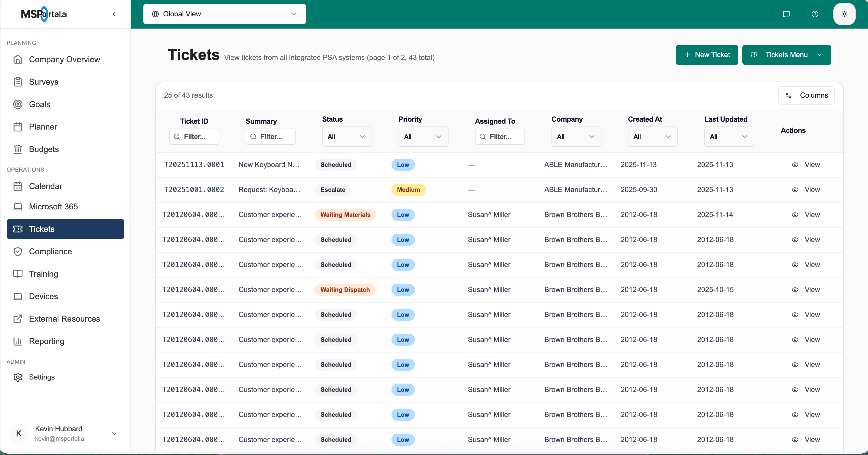Viewport: 868px width, 455px height.
Task: Expand the Priority filter dropdown
Action: pos(423,137)
